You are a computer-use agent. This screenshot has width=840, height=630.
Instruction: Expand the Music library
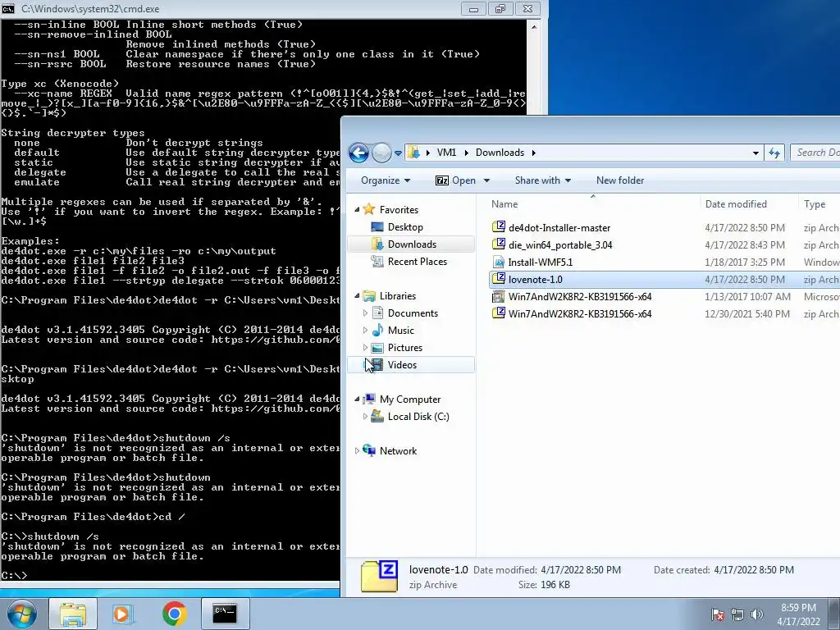pyautogui.click(x=365, y=331)
